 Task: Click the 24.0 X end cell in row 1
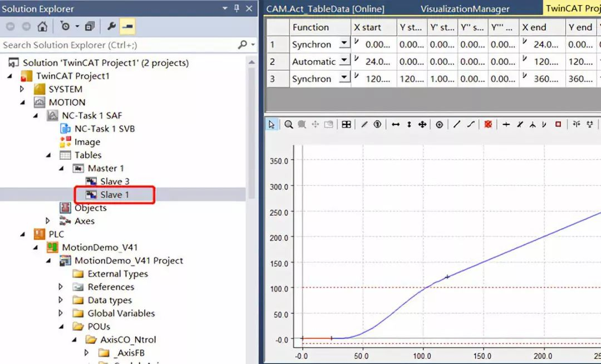pyautogui.click(x=542, y=44)
